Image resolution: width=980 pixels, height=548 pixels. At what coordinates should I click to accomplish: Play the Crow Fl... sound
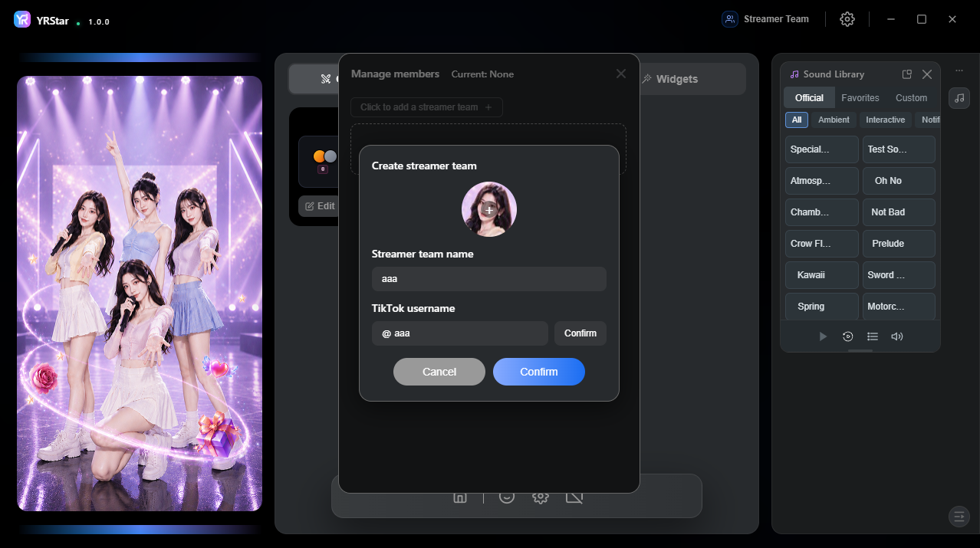822,244
